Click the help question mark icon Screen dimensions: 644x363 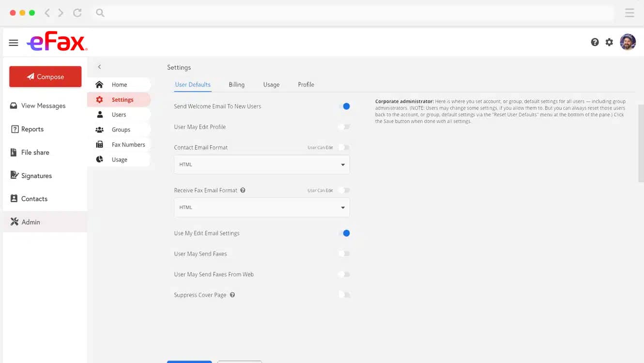pos(595,42)
